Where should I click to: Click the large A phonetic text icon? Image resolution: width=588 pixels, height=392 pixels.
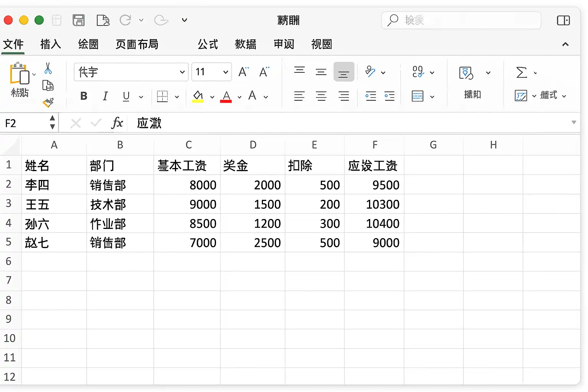(252, 95)
